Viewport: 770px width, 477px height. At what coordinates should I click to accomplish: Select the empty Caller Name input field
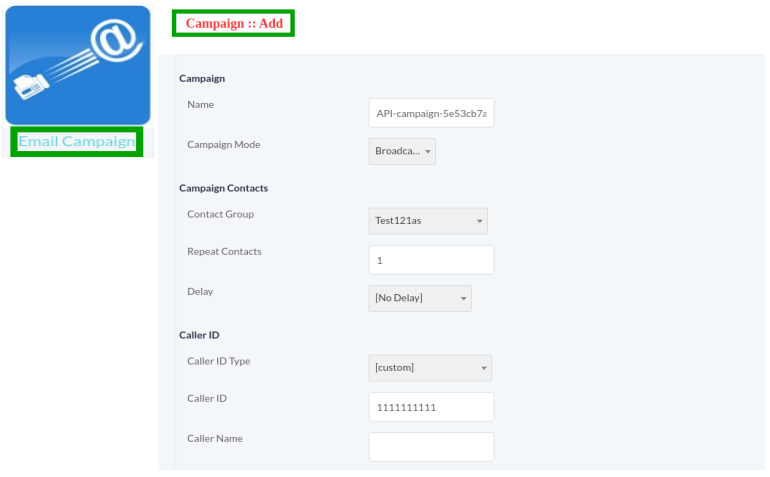(431, 447)
